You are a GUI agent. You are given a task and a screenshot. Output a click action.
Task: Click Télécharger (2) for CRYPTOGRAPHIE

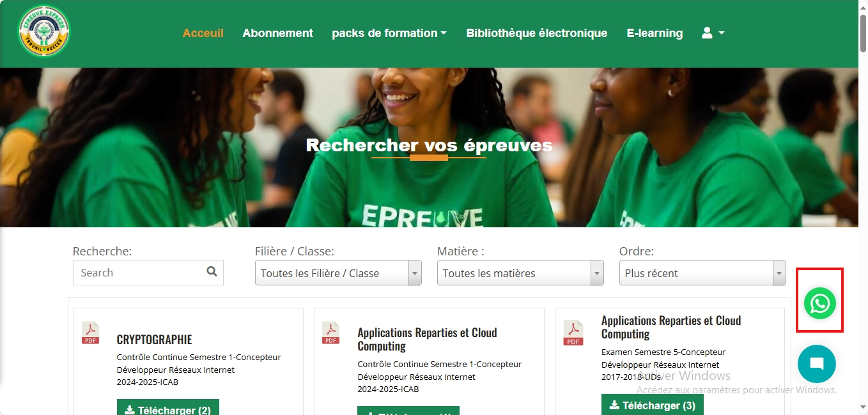(168, 407)
